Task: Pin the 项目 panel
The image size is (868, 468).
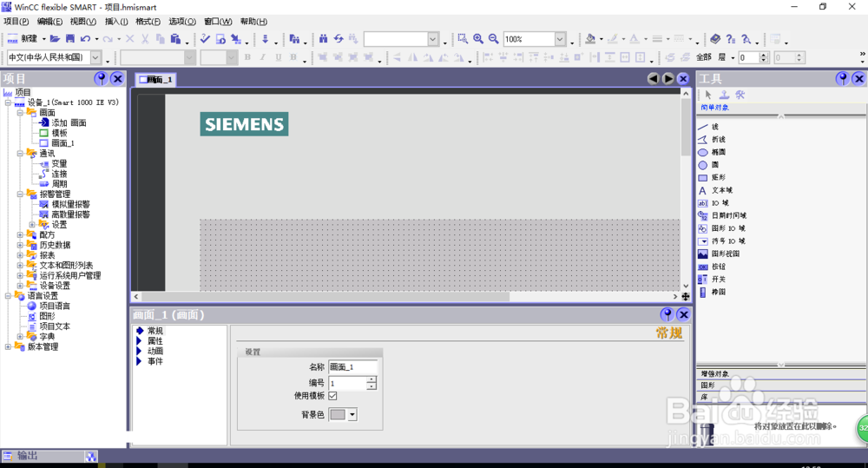Action: click(x=101, y=79)
